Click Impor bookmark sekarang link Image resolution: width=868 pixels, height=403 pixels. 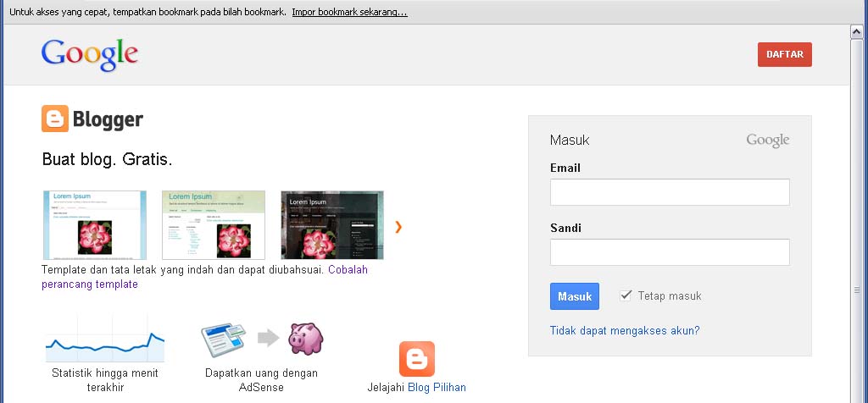click(x=350, y=12)
